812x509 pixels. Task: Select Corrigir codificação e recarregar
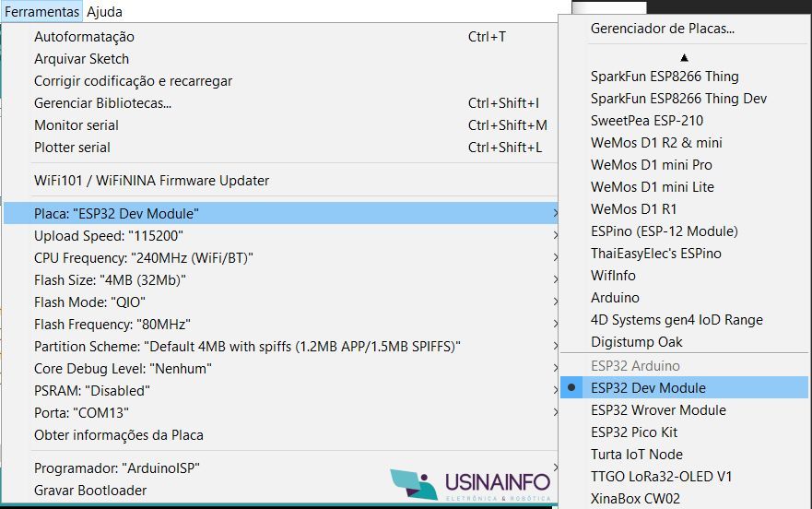(x=280, y=81)
